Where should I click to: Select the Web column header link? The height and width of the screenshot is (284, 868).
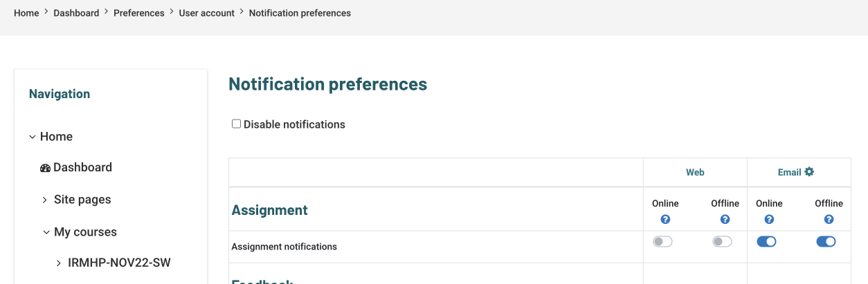click(695, 172)
